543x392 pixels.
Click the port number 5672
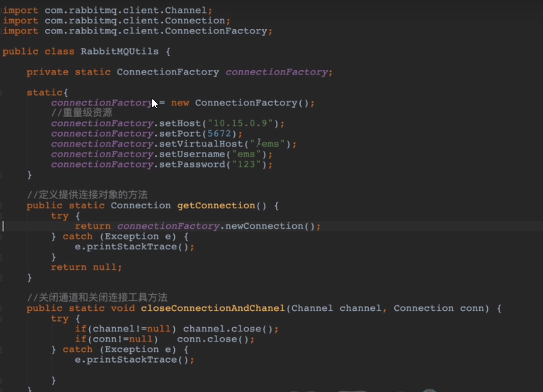(219, 134)
